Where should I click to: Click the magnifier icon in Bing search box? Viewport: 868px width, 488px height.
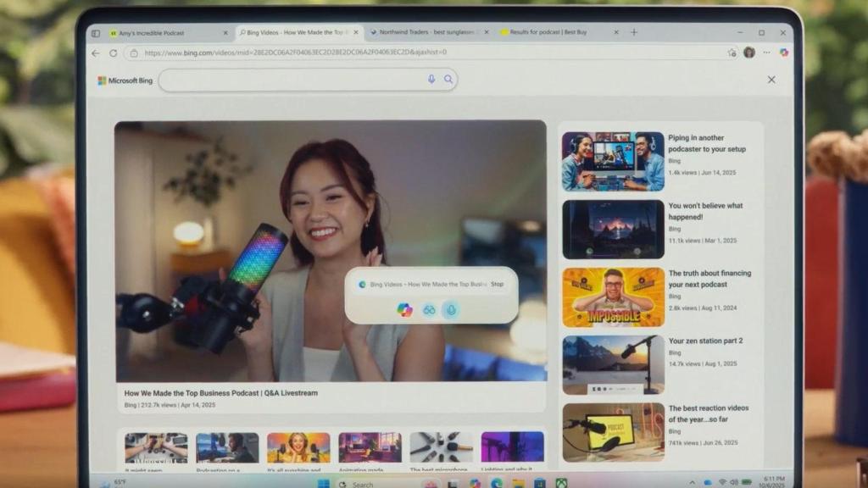tap(448, 80)
